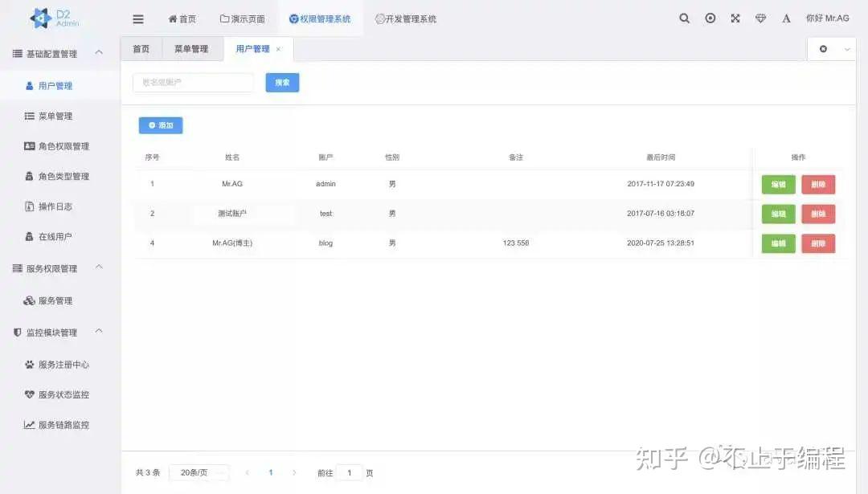Open 用户管理 in the sidebar

pyautogui.click(x=59, y=86)
